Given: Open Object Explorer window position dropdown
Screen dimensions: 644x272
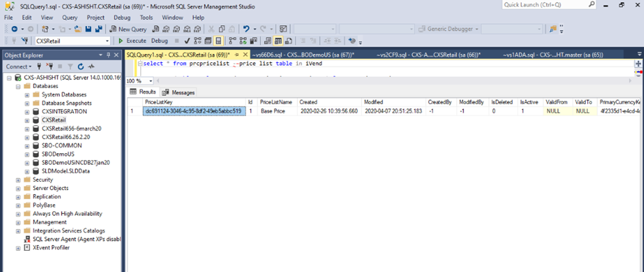Looking at the screenshot, I should [x=101, y=55].
